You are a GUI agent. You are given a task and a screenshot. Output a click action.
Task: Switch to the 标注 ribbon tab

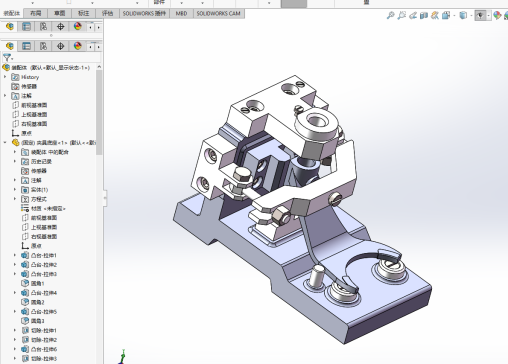click(x=84, y=13)
